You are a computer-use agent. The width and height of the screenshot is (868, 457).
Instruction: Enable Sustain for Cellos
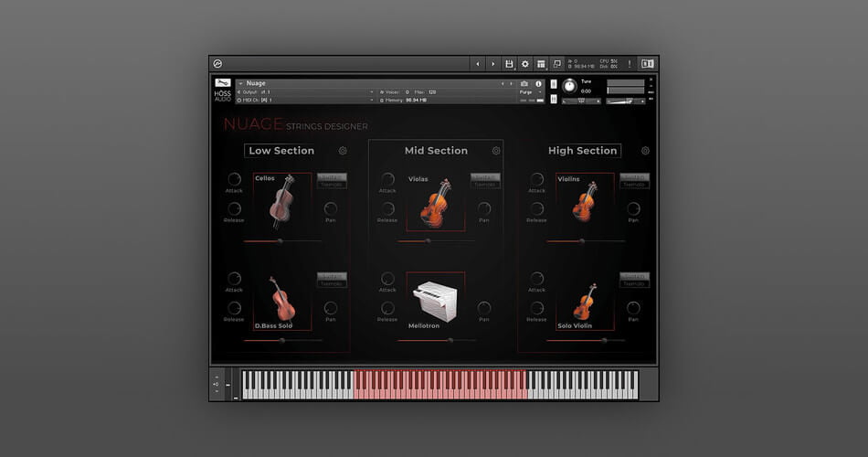point(332,177)
